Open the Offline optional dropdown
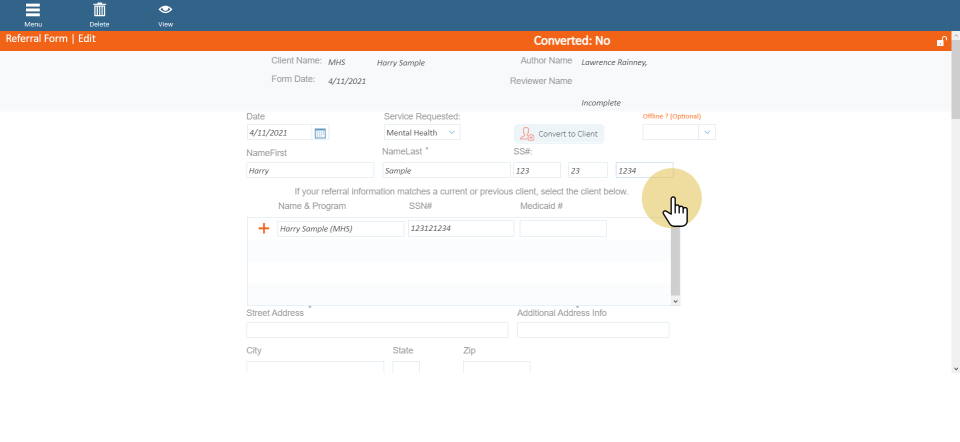Image resolution: width=960 pixels, height=442 pixels. (x=679, y=132)
